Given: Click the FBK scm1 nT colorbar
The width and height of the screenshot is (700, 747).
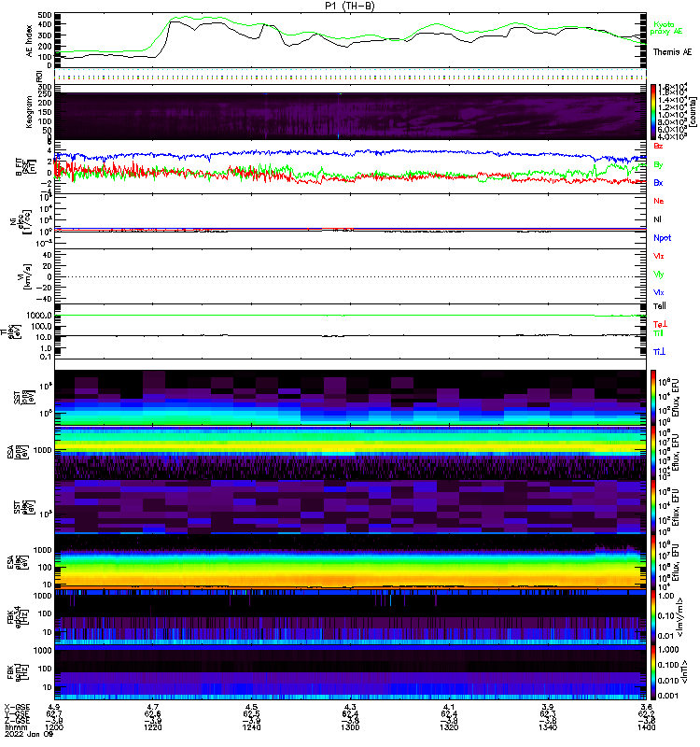Looking at the screenshot, I should point(653,672).
